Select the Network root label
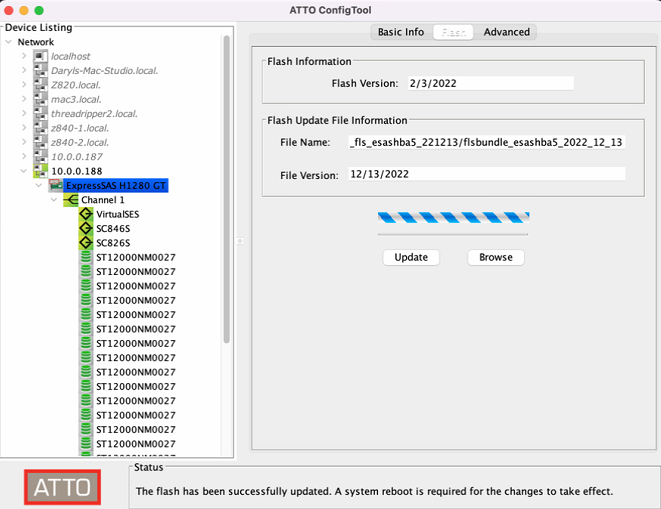661x509 pixels. (x=36, y=42)
